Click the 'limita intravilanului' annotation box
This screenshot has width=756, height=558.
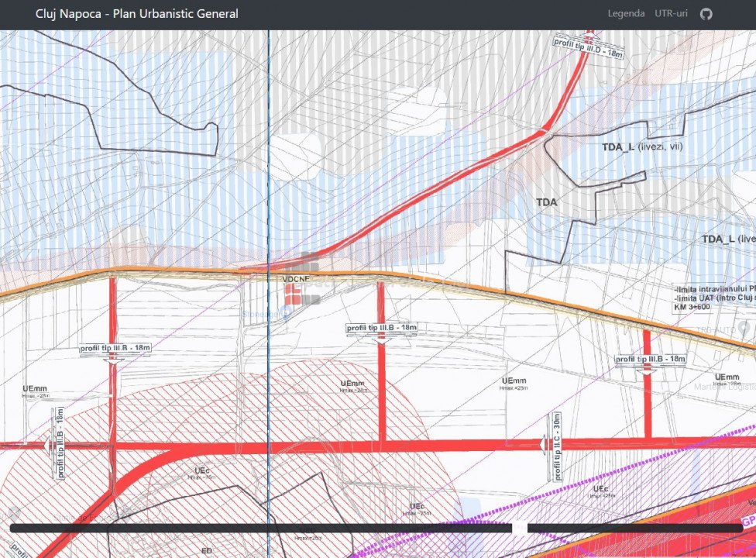[713, 298]
